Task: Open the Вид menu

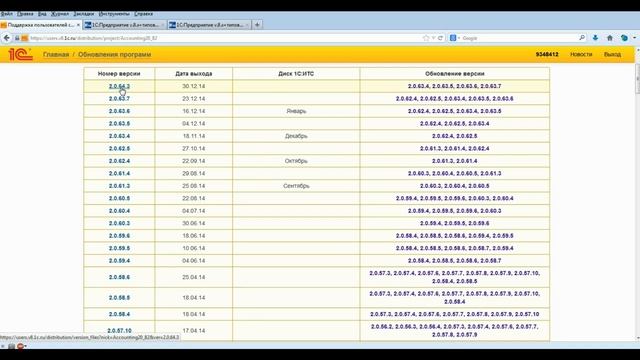Action: click(42, 14)
